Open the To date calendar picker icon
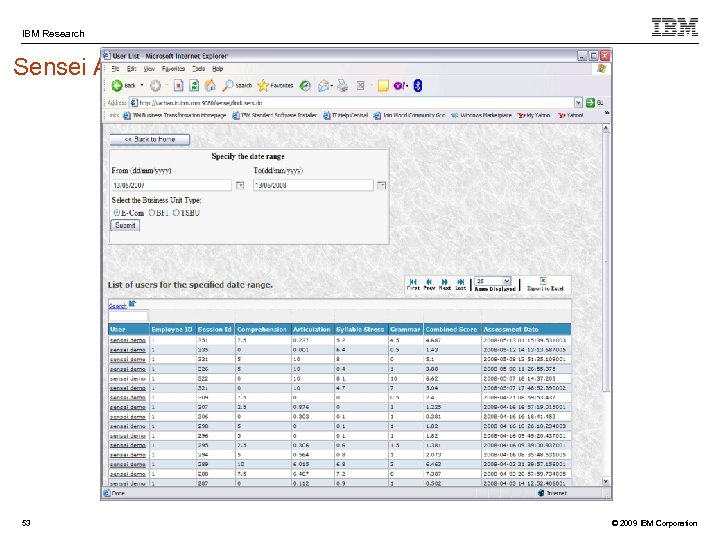The height and width of the screenshot is (540, 720). [381, 185]
